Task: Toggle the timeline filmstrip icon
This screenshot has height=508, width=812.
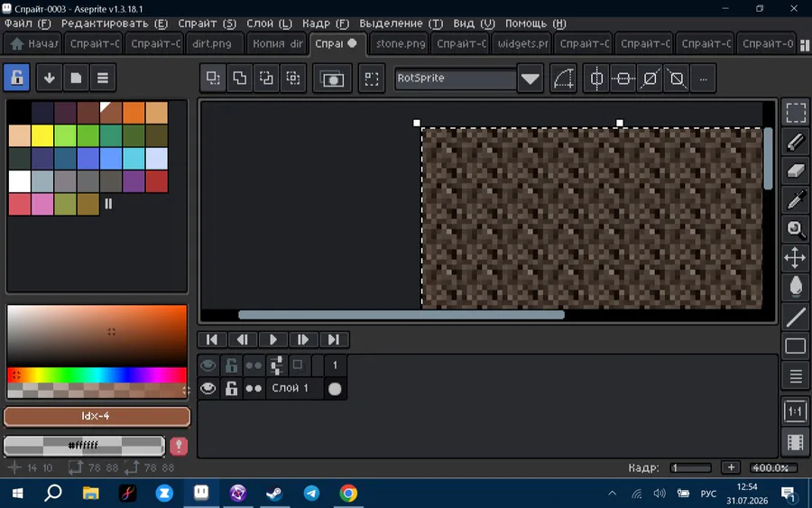Action: (796, 442)
